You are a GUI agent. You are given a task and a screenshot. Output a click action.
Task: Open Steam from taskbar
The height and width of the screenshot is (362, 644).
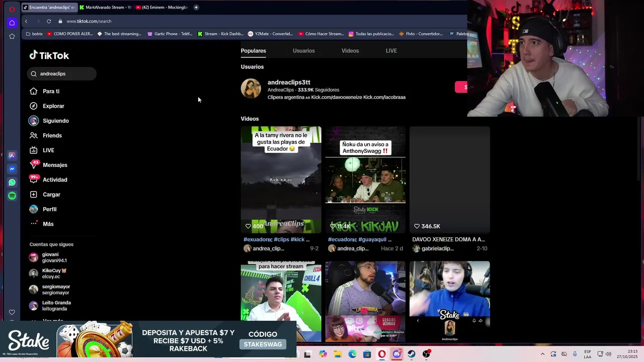pos(412,354)
